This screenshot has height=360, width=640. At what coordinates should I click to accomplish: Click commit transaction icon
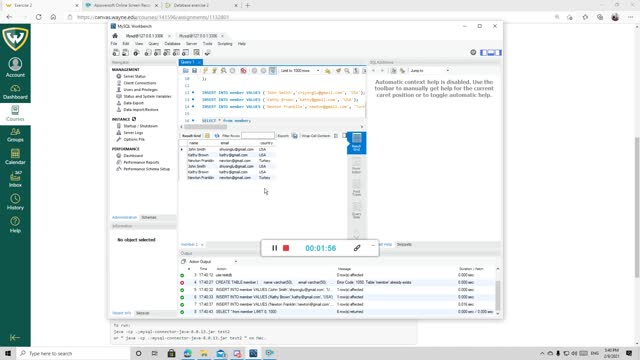254,71
